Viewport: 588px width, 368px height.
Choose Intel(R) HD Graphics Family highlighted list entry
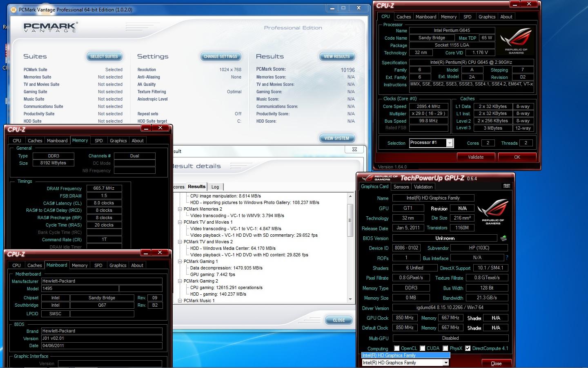[x=405, y=355]
